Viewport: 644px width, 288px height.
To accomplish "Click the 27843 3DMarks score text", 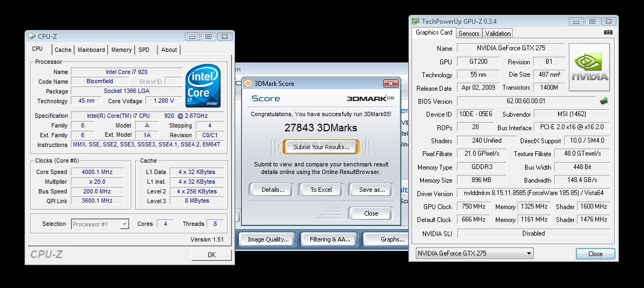I will point(321,128).
